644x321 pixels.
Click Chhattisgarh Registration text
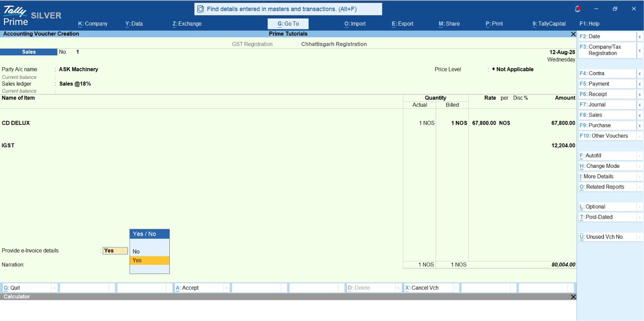point(334,44)
